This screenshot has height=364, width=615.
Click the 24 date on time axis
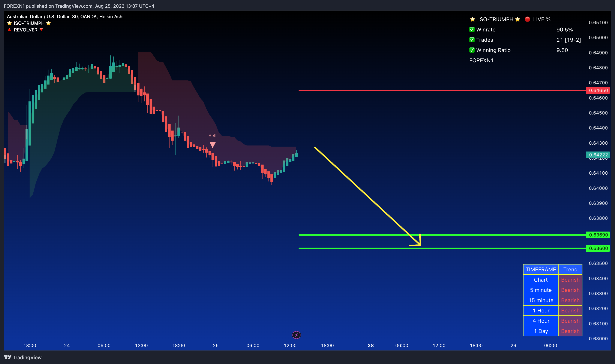click(67, 345)
